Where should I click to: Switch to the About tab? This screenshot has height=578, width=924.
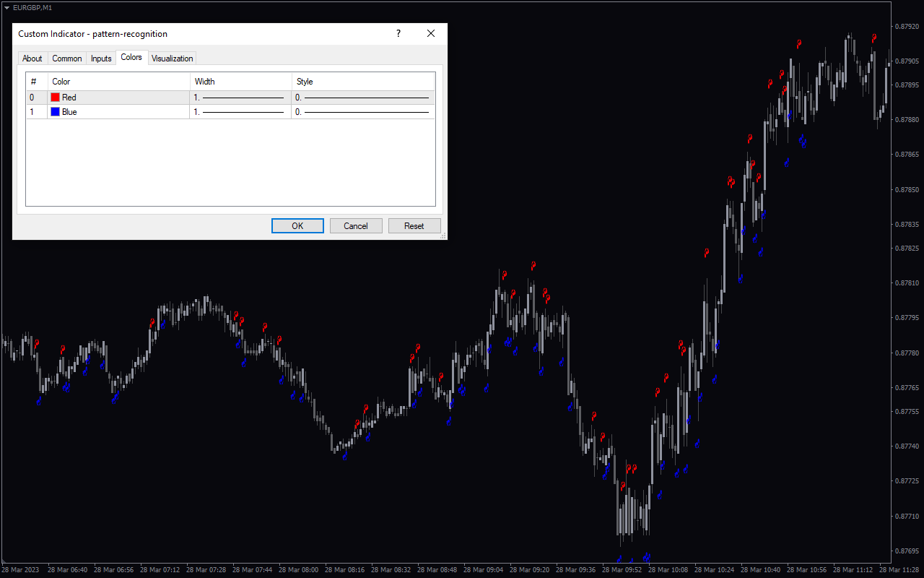pos(32,59)
